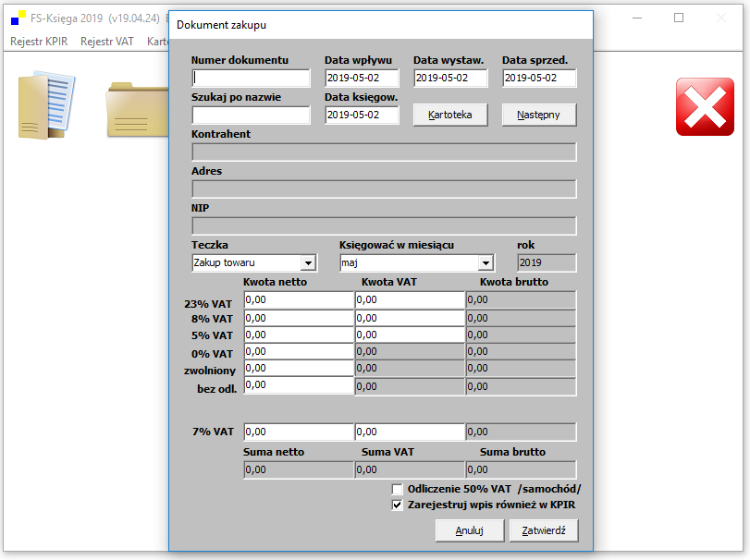Click the 23% VAT Kwota brutto field
This screenshot has height=560, width=750.
522,300
